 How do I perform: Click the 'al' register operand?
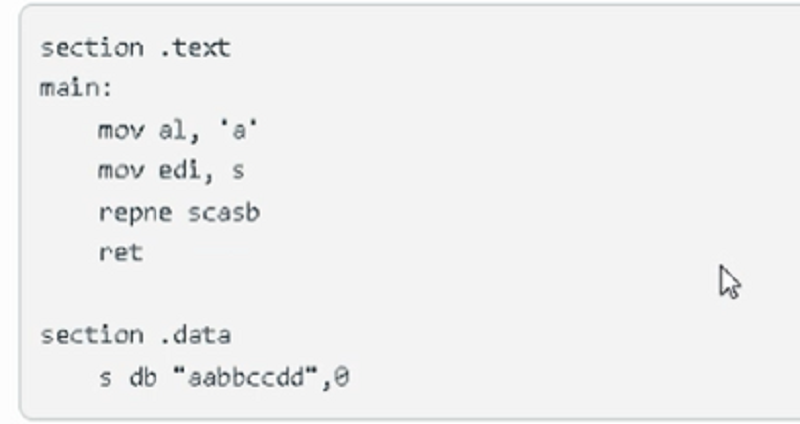point(173,130)
